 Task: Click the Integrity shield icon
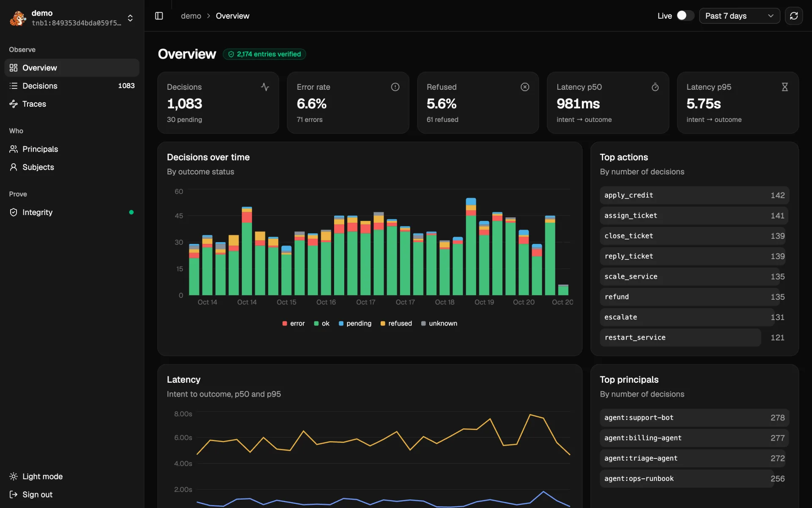pos(14,212)
